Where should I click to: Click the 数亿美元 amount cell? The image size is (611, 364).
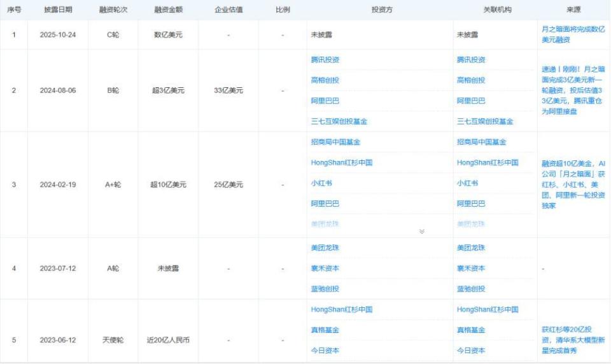[x=168, y=35]
